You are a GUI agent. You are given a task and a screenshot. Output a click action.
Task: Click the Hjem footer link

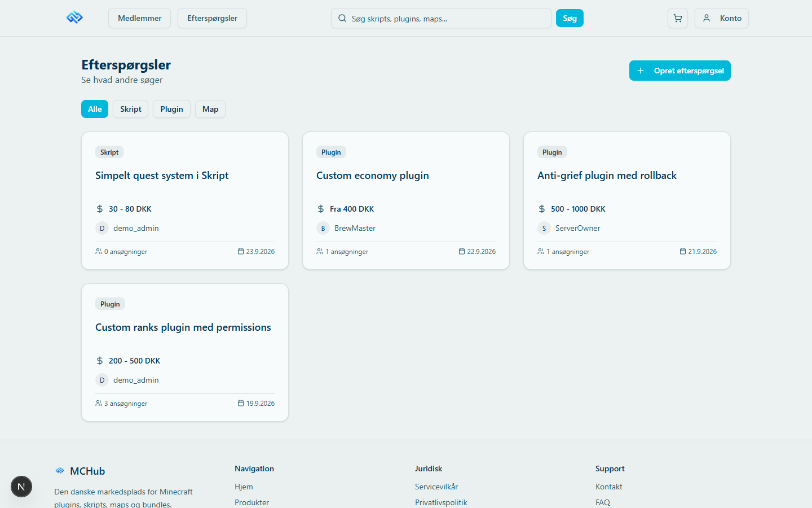pos(244,487)
